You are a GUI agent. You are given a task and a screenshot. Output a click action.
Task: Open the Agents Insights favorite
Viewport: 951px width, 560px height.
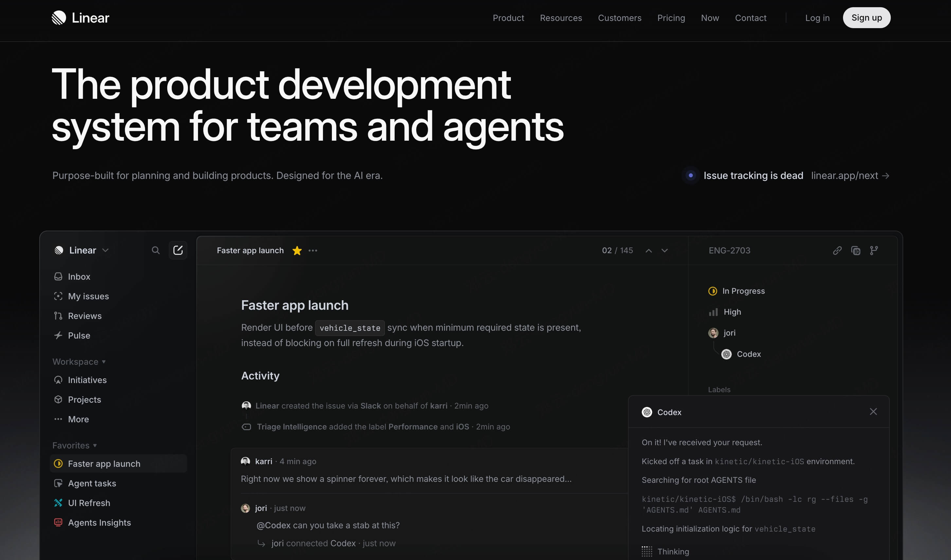118,523
